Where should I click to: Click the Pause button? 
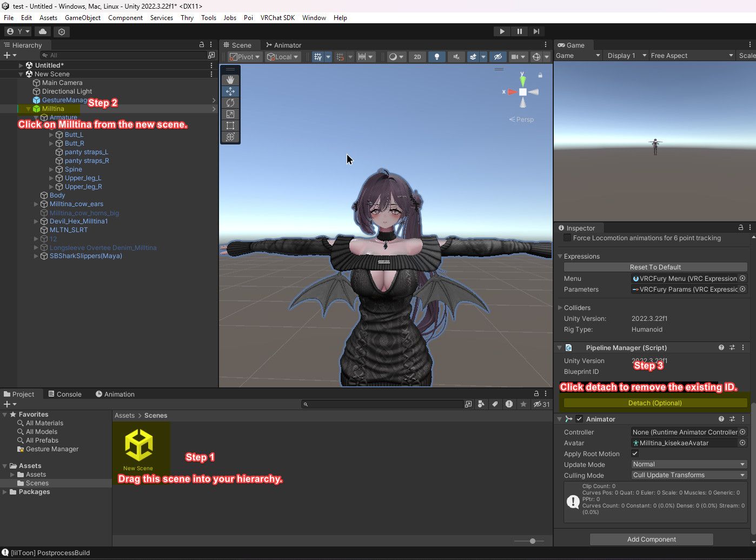point(519,31)
